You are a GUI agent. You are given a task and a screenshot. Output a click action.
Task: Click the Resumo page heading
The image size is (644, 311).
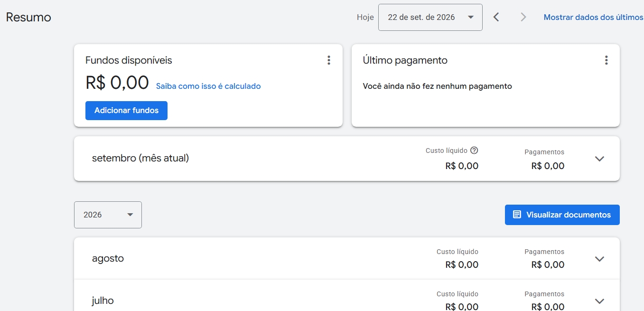[28, 18]
